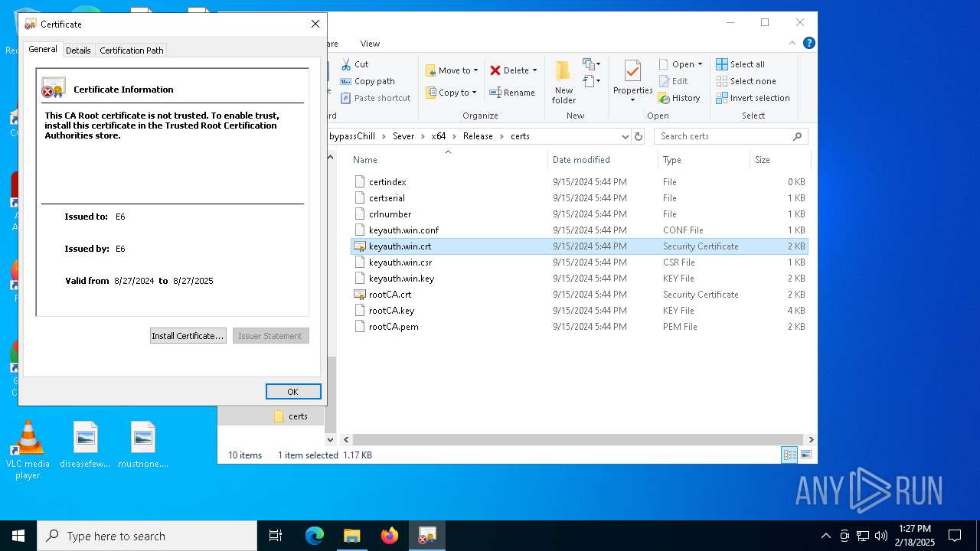Open the Details tab of Certificate

click(78, 51)
